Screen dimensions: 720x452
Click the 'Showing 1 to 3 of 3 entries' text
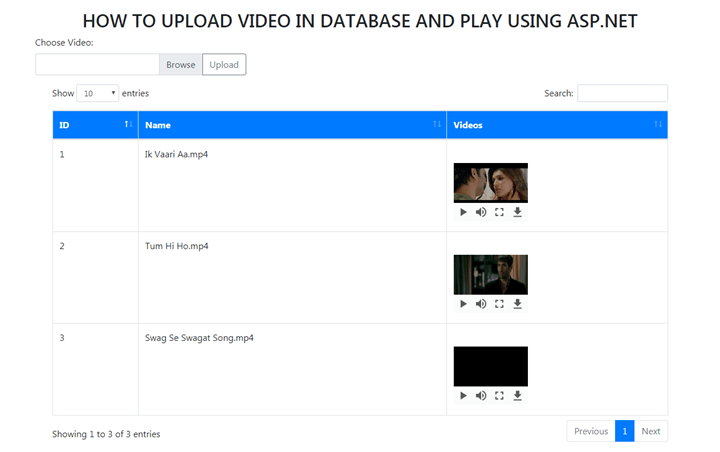coord(106,434)
